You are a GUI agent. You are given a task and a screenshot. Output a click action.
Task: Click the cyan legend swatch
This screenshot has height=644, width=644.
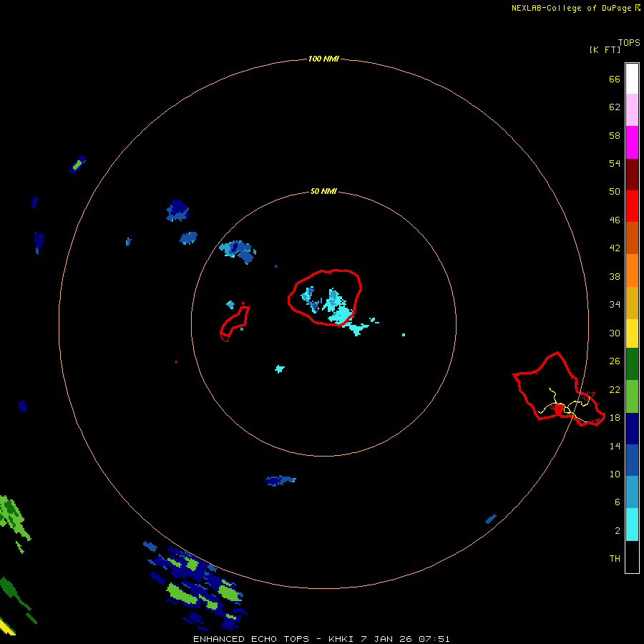click(632, 525)
